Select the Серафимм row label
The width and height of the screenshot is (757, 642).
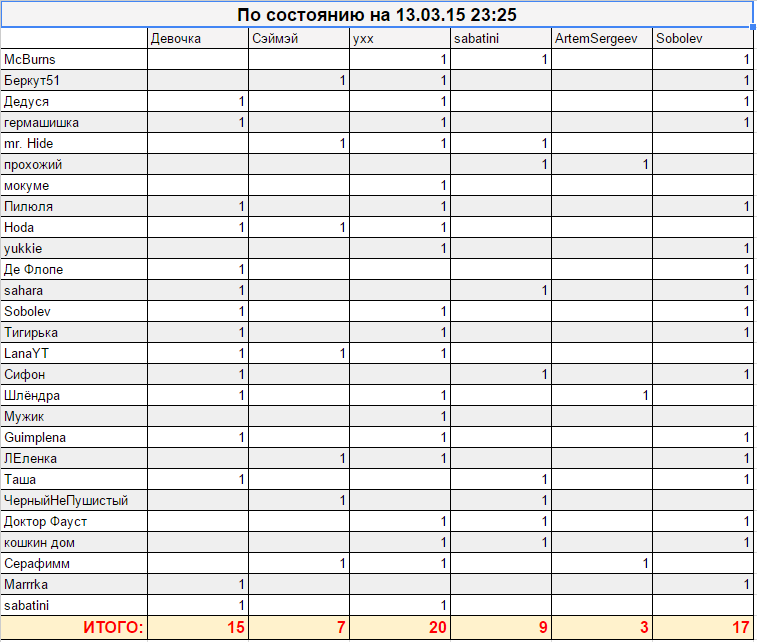tap(74, 563)
